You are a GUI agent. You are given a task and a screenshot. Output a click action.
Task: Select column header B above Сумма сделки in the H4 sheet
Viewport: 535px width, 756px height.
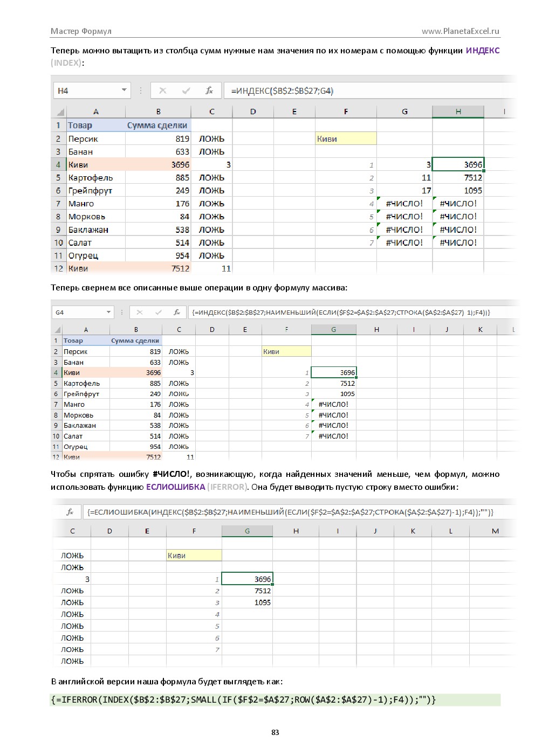158,112
